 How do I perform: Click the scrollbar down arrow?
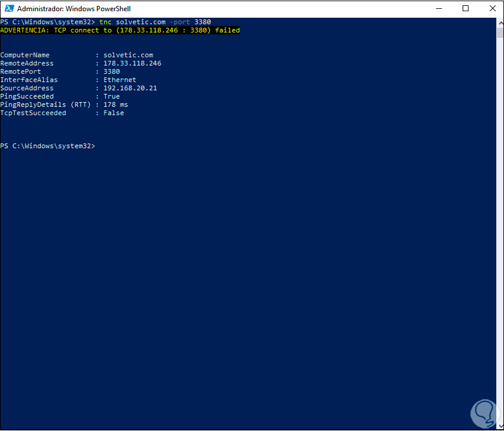pos(500,426)
